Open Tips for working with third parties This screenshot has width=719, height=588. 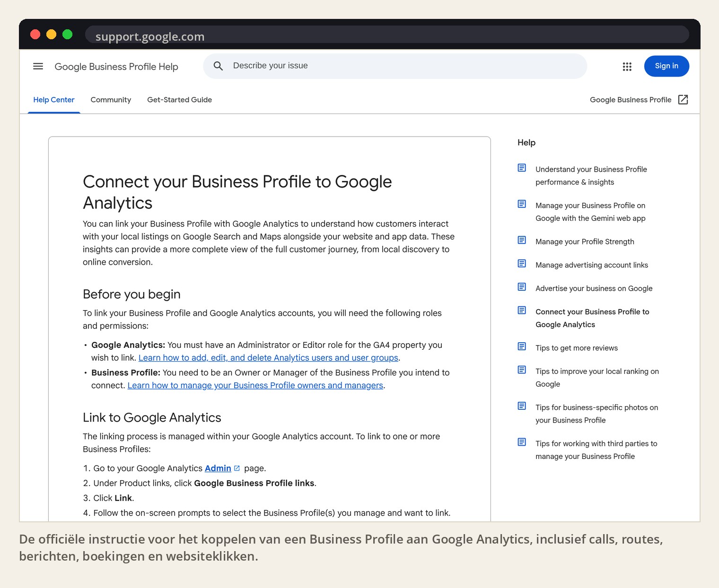click(x=596, y=450)
